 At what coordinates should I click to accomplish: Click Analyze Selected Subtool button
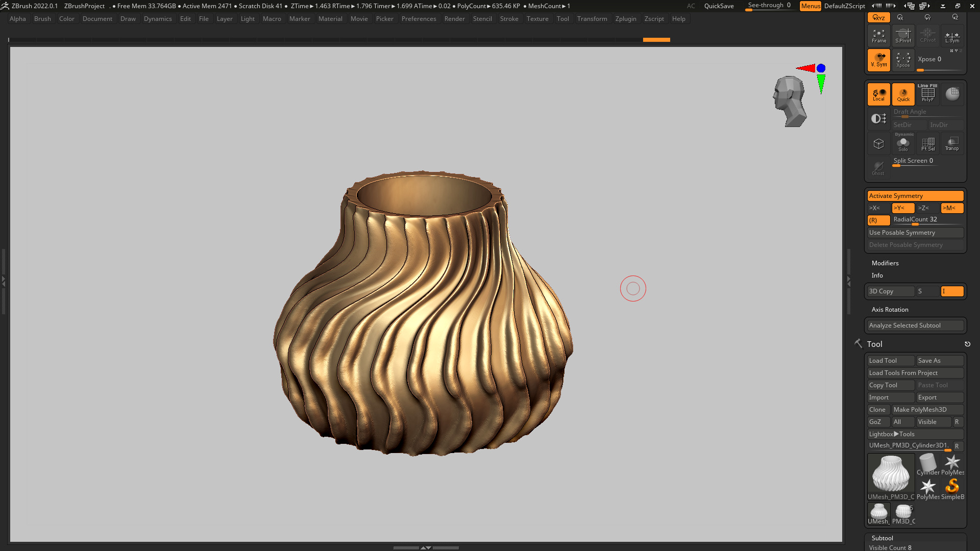tap(915, 325)
